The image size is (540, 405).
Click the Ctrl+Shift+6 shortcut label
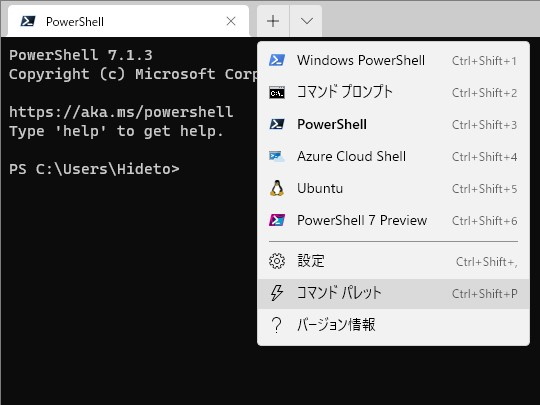(x=484, y=221)
